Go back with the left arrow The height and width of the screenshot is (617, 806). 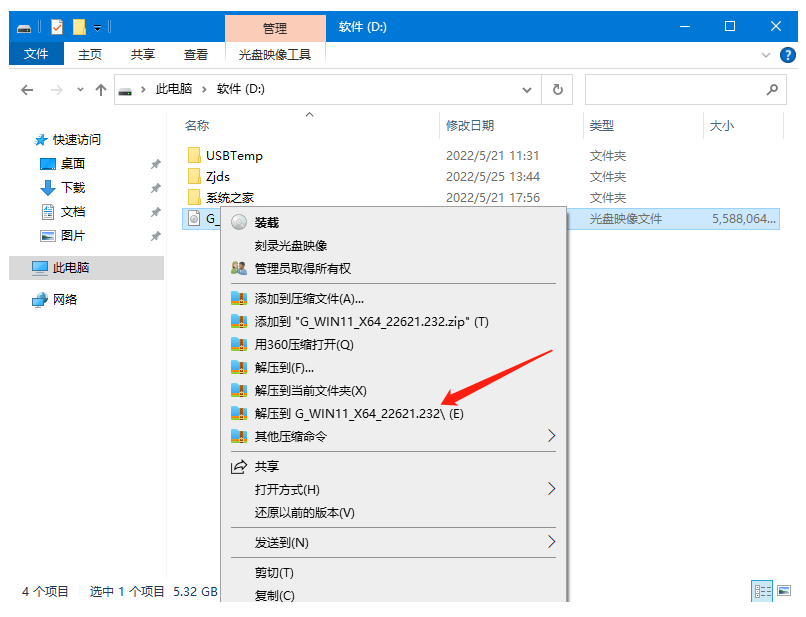coord(27,90)
